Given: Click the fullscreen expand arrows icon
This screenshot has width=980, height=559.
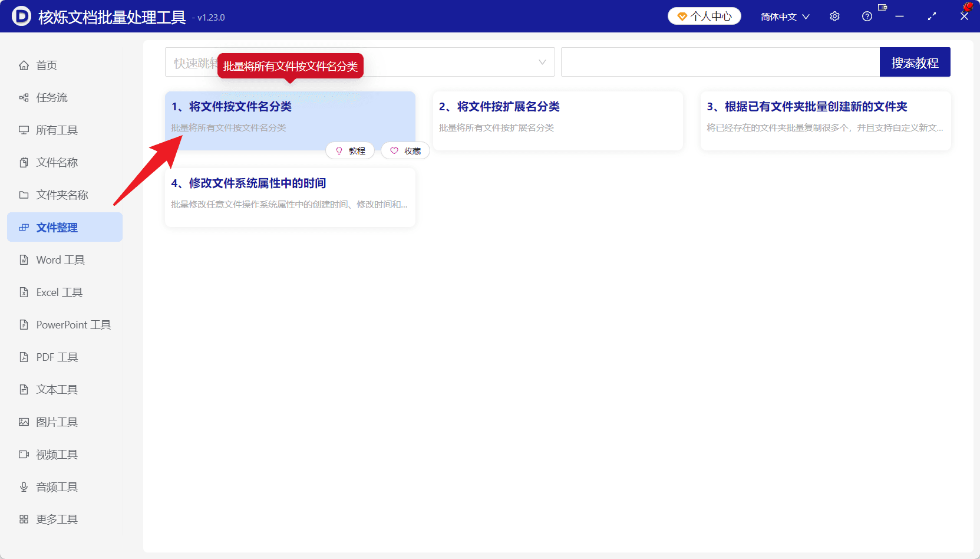Looking at the screenshot, I should coord(932,17).
